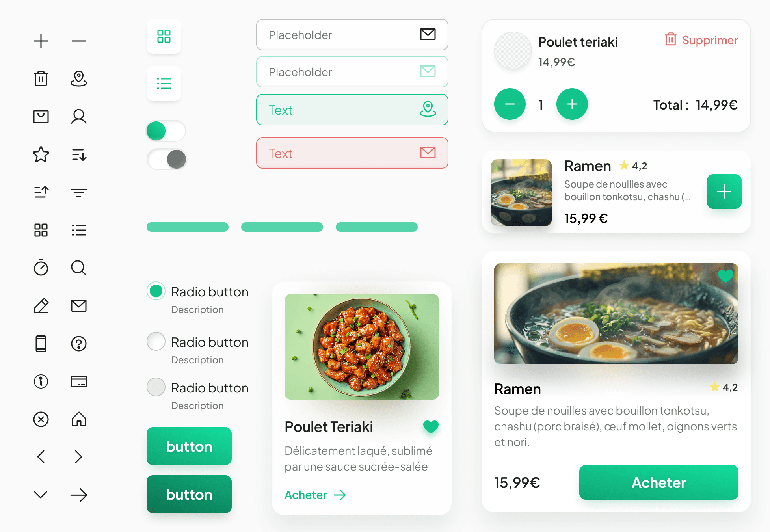Click the first Placeholder input field
The height and width of the screenshot is (532, 770).
pos(352,35)
